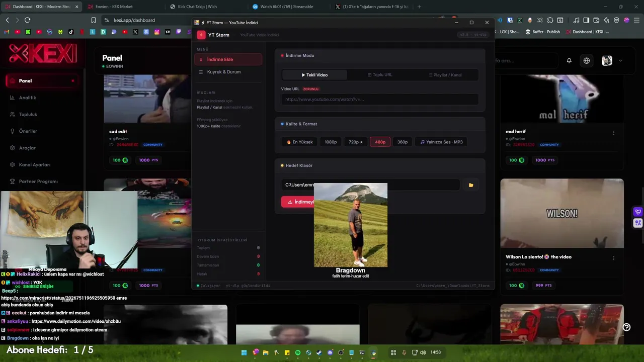Image resolution: width=644 pixels, height=362 pixels.
Task: Open Gmail bookmark icon
Action: 7,32
